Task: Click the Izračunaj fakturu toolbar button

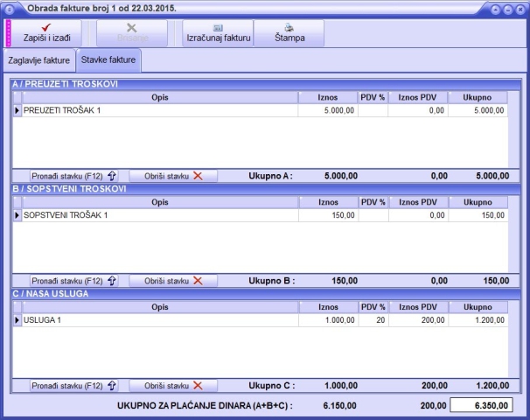Action: 217,32
